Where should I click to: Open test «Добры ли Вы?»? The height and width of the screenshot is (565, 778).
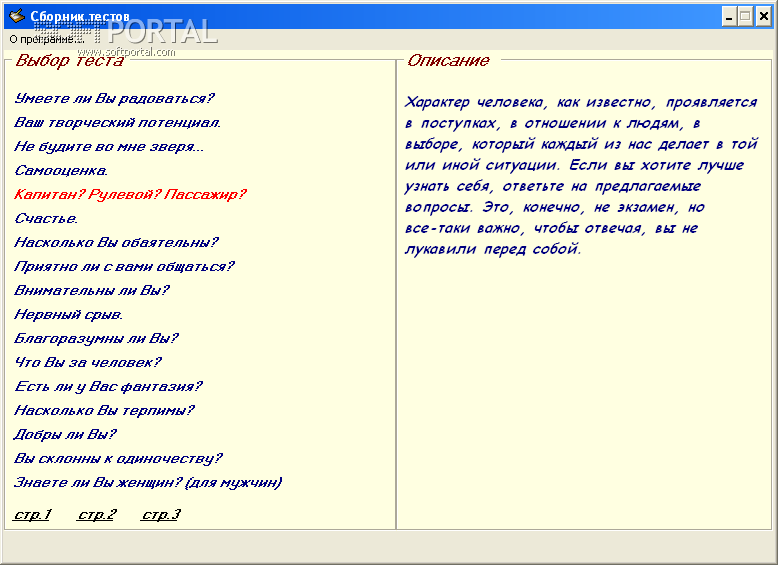(65, 434)
